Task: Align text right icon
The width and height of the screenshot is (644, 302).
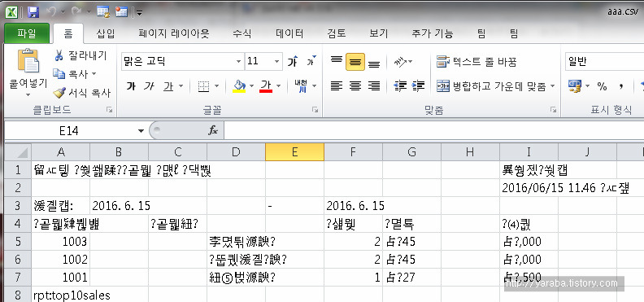Action: pyautogui.click(x=374, y=85)
